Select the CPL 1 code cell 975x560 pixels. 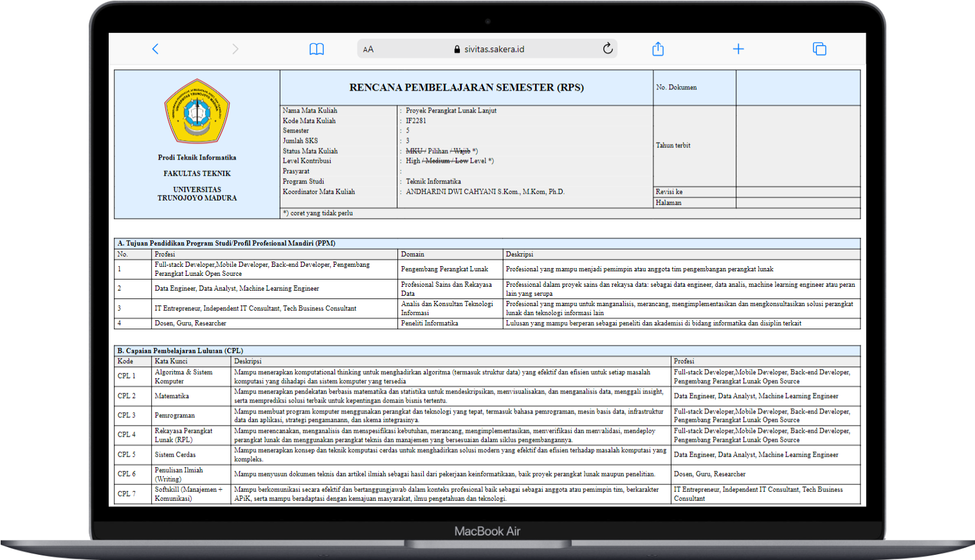pos(133,376)
